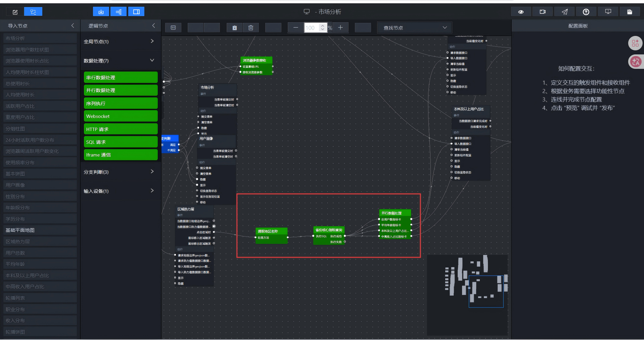
Task: Select 浏览器用户数柱状图 in the import list
Action: [40, 50]
